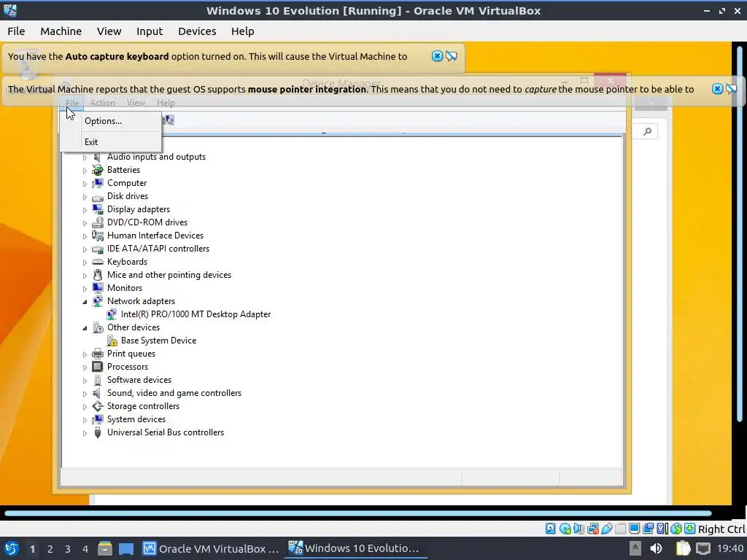Click the mouse integration status icon

[676, 529]
